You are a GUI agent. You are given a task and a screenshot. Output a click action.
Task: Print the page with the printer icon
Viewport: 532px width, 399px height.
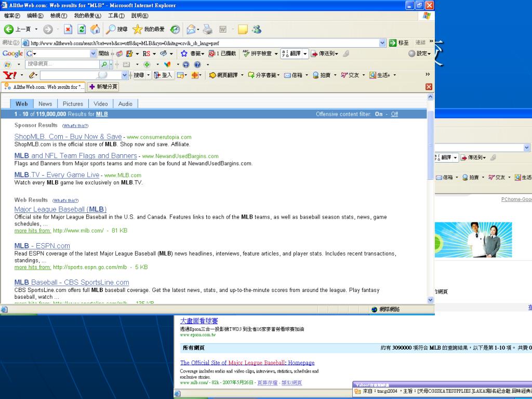208,30
